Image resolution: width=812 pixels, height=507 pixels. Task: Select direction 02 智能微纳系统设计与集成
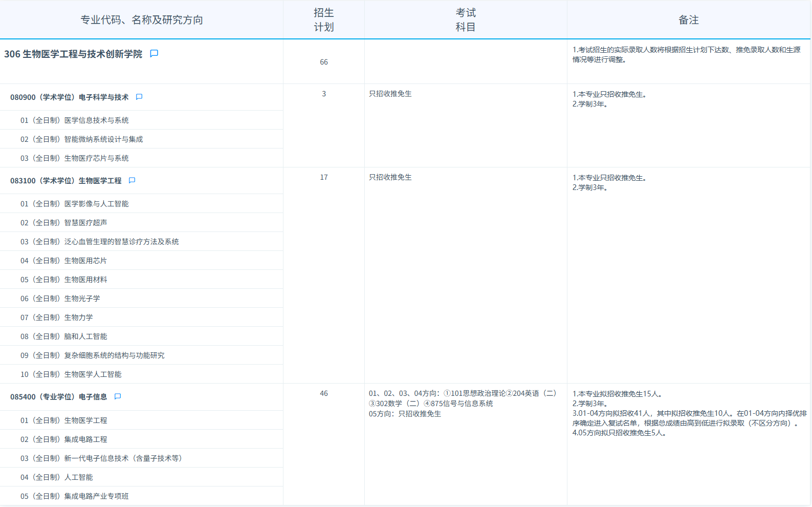(x=82, y=139)
